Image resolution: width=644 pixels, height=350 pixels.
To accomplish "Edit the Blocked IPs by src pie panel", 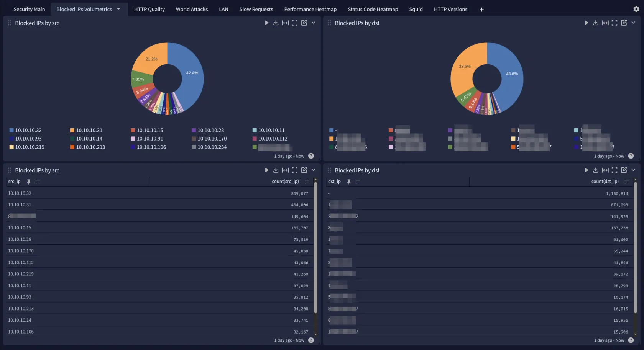I will coord(304,23).
